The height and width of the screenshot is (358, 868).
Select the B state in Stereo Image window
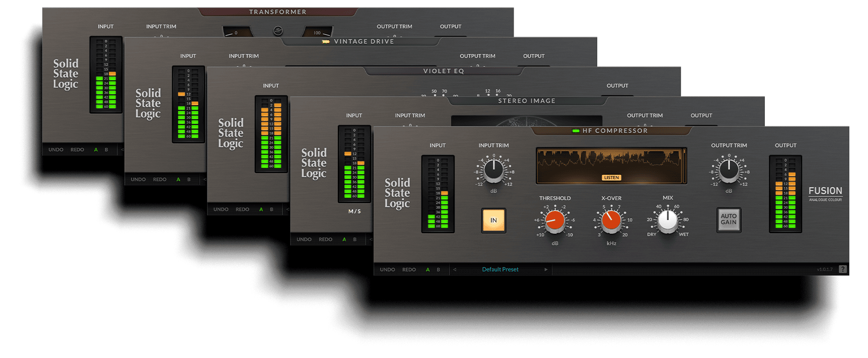(355, 239)
